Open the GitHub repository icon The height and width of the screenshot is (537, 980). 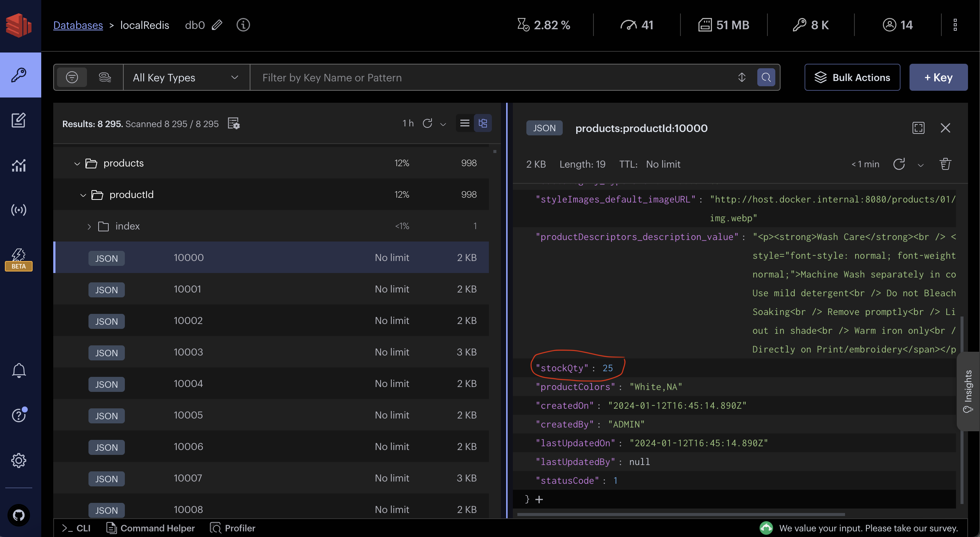[x=19, y=515]
